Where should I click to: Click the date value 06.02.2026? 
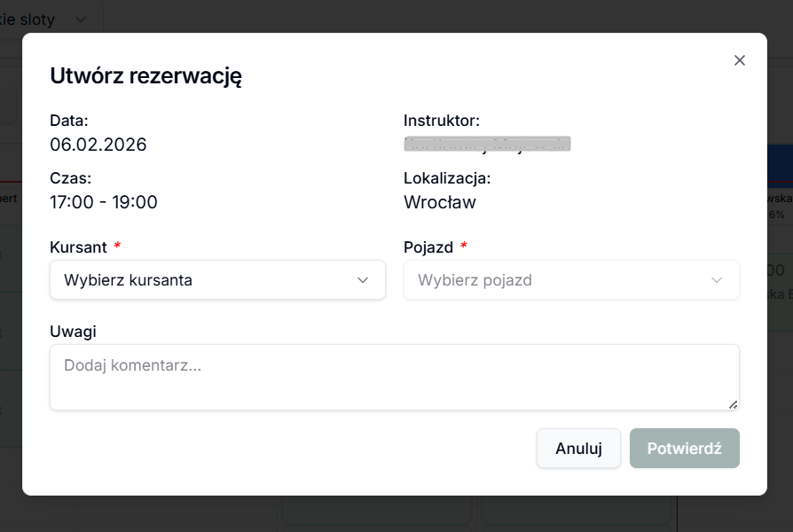click(98, 145)
